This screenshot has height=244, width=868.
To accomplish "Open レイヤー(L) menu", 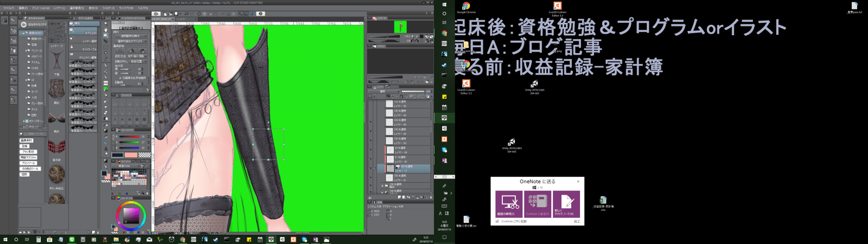I will click(60, 8).
